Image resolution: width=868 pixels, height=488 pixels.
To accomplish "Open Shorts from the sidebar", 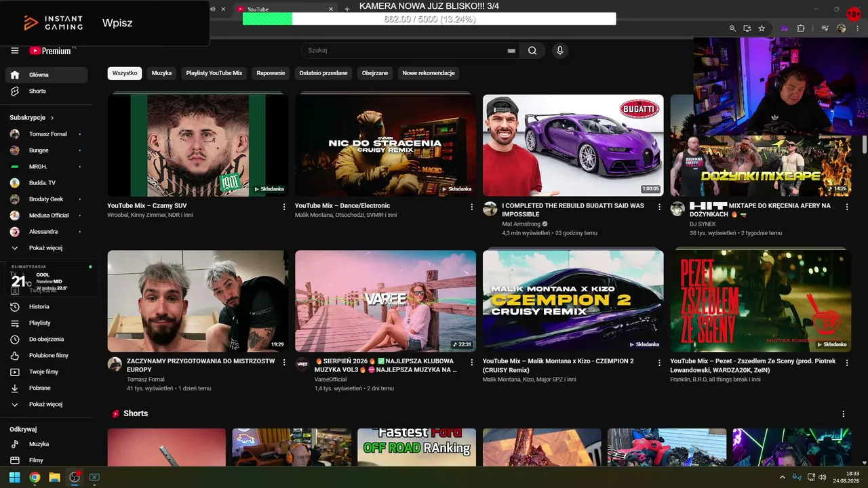I will pos(46,91).
